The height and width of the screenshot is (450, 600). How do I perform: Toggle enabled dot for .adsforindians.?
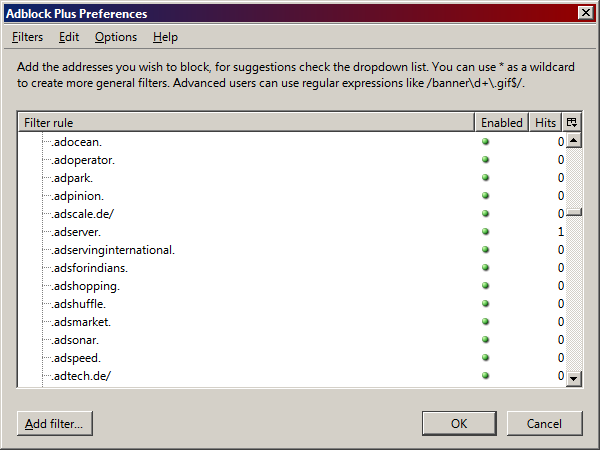tap(486, 267)
